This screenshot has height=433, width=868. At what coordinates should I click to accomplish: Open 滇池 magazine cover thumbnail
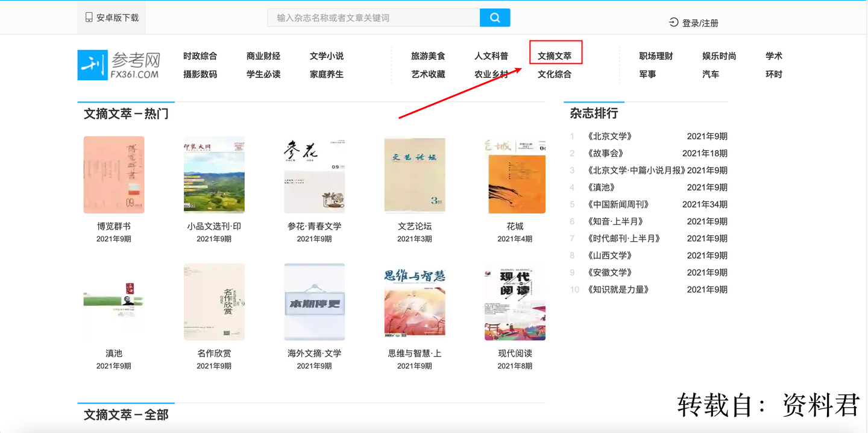coord(114,302)
